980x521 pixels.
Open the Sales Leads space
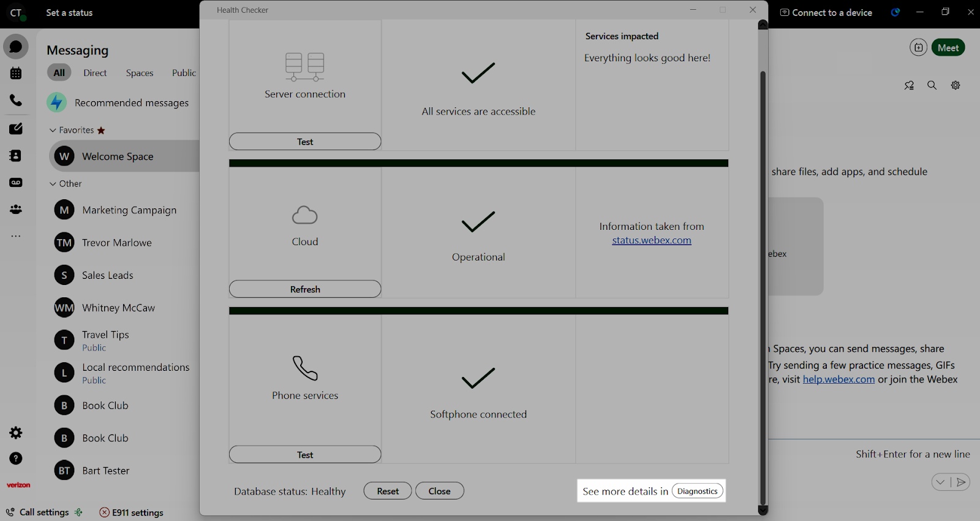point(124,275)
